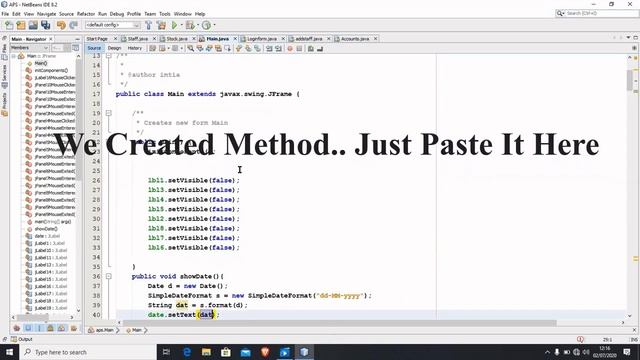
Task: Open File Explorer from the taskbar
Action: (x=206, y=352)
